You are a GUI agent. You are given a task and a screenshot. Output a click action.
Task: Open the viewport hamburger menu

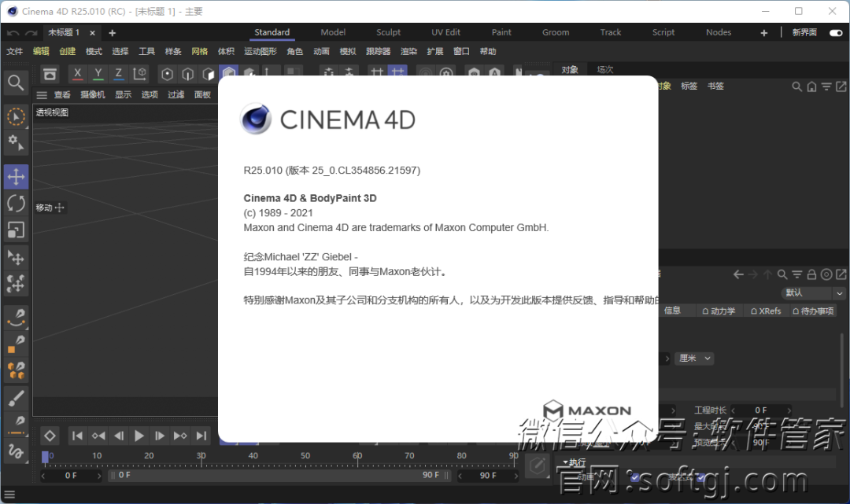tap(42, 95)
